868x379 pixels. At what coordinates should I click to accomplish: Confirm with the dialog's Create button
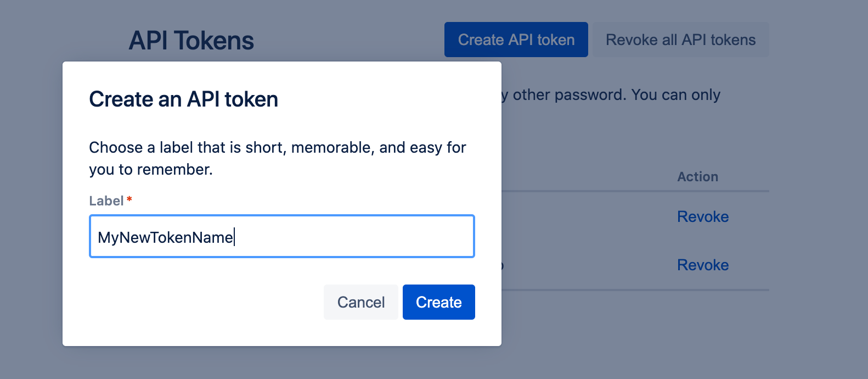[x=438, y=302]
